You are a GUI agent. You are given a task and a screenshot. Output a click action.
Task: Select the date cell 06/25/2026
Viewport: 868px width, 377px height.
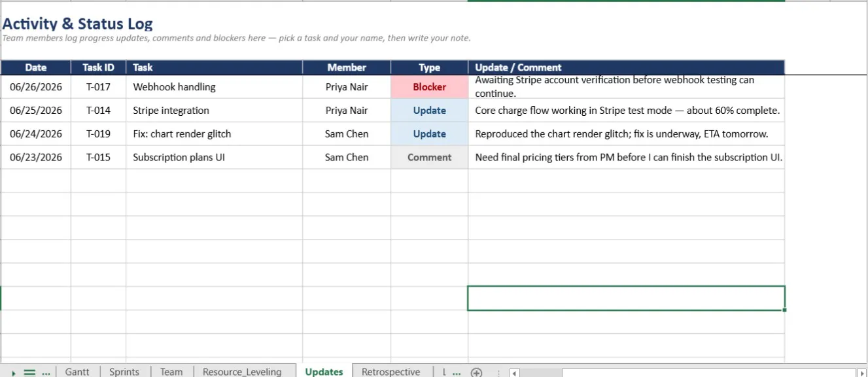[36, 111]
